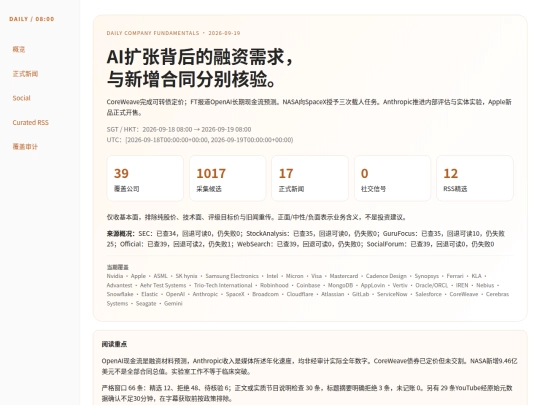Viewport: 540px width, 405px height.
Task: Click Intel in the coverage list
Action: [x=272, y=276]
